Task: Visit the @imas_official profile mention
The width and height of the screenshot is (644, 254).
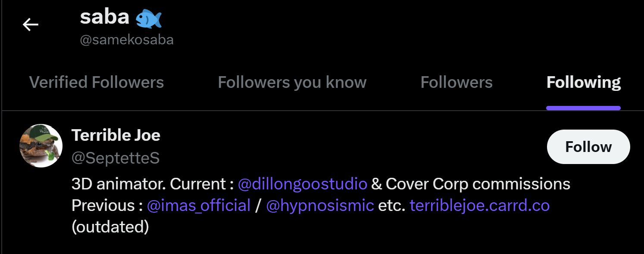Action: tap(199, 205)
